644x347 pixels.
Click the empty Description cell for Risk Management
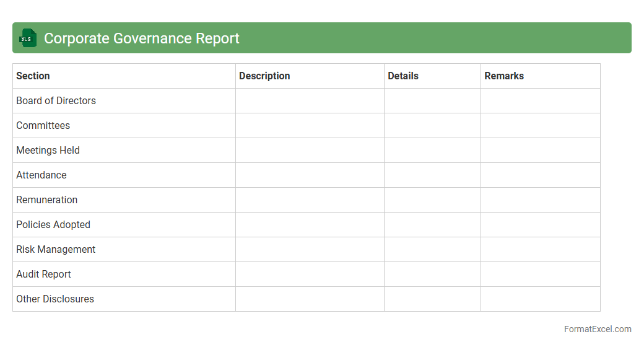click(x=310, y=250)
